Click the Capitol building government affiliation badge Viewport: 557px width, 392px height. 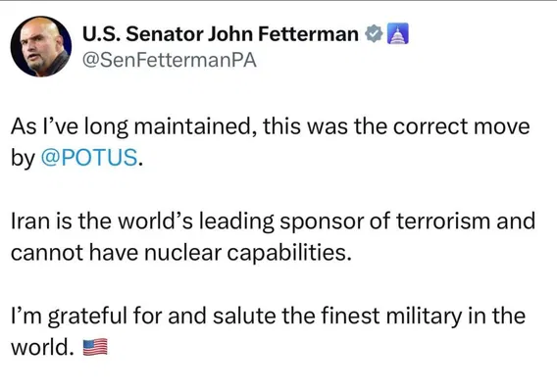397,33
